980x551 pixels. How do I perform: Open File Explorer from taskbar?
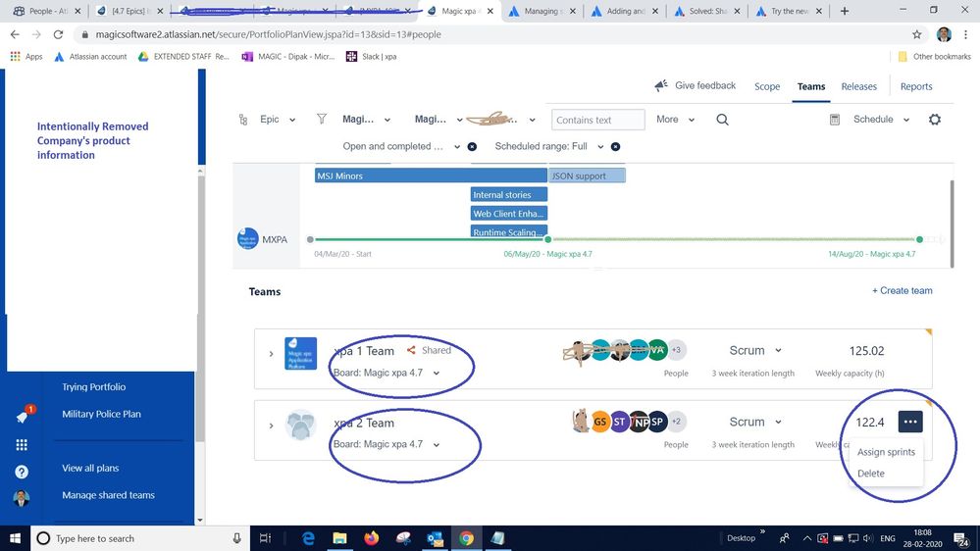tap(339, 538)
